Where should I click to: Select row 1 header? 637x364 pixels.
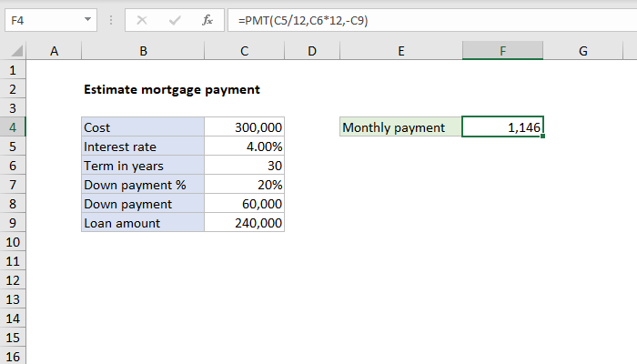coord(13,70)
